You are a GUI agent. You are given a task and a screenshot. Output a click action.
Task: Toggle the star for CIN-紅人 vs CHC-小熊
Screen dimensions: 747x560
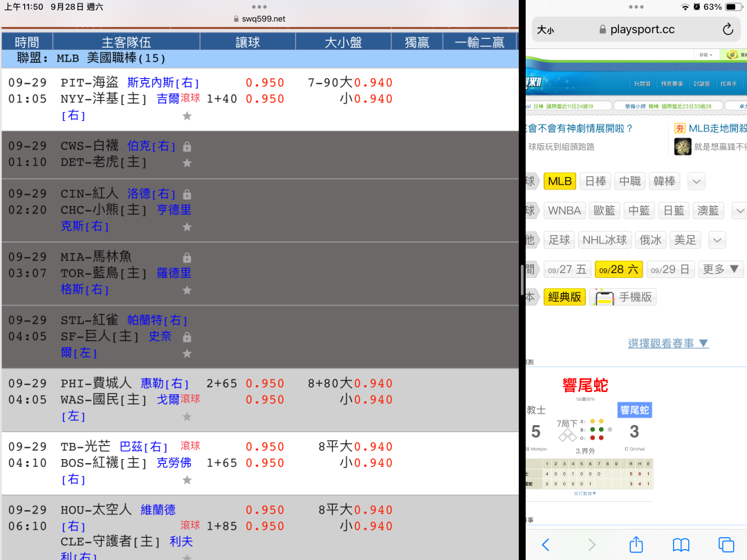click(187, 227)
